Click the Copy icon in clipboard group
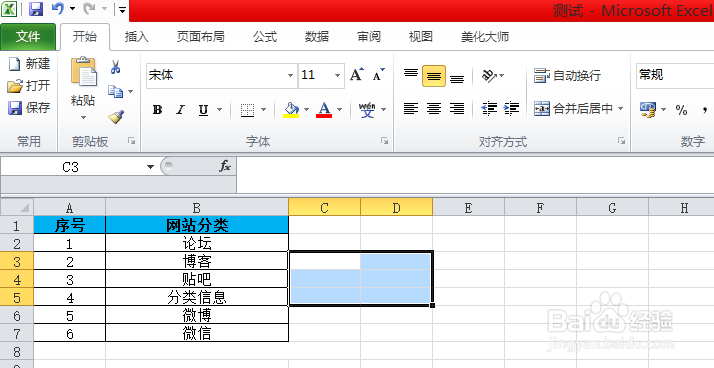Screen dimensions: 714x368 [x=115, y=92]
